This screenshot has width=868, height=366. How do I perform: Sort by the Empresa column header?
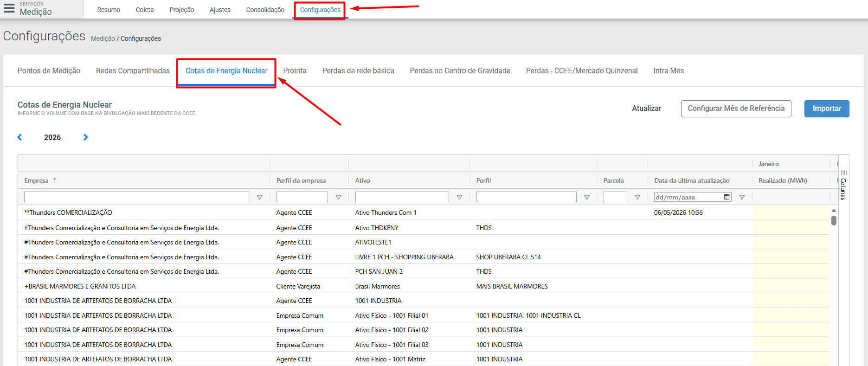click(37, 180)
